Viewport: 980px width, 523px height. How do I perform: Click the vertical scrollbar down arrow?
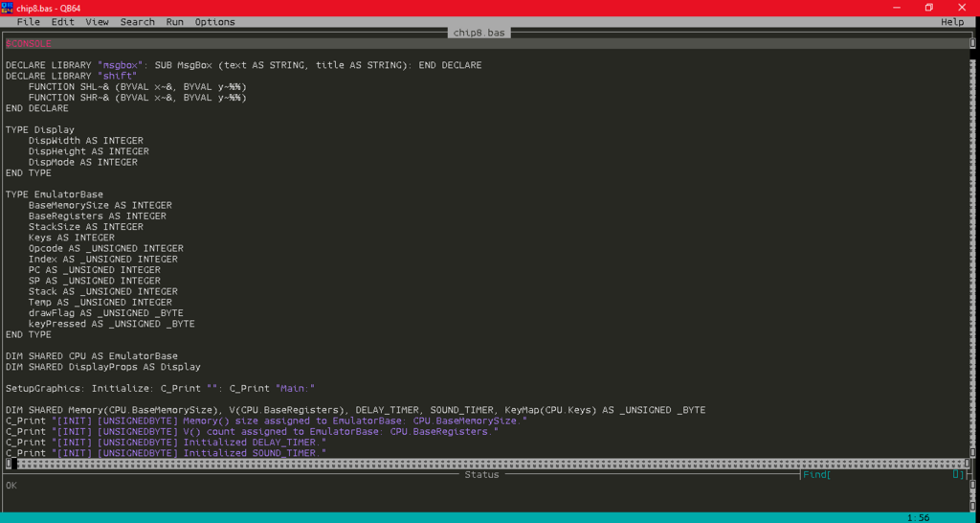[972, 453]
